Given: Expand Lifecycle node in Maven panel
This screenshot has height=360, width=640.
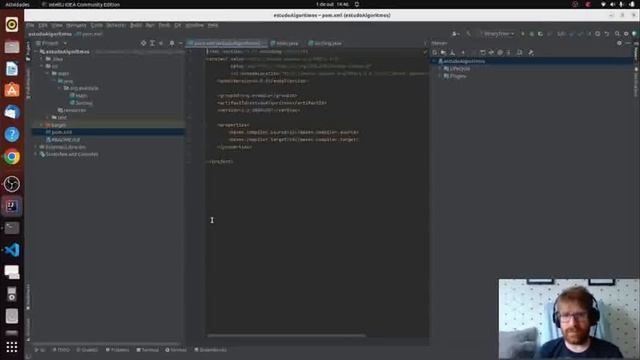Looking at the screenshot, I should 440,69.
